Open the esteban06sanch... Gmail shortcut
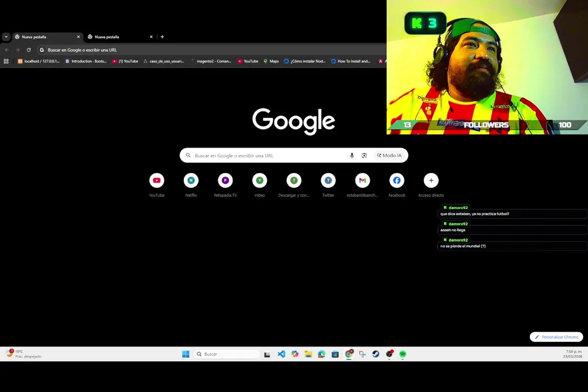This screenshot has height=392, width=588. [x=363, y=185]
